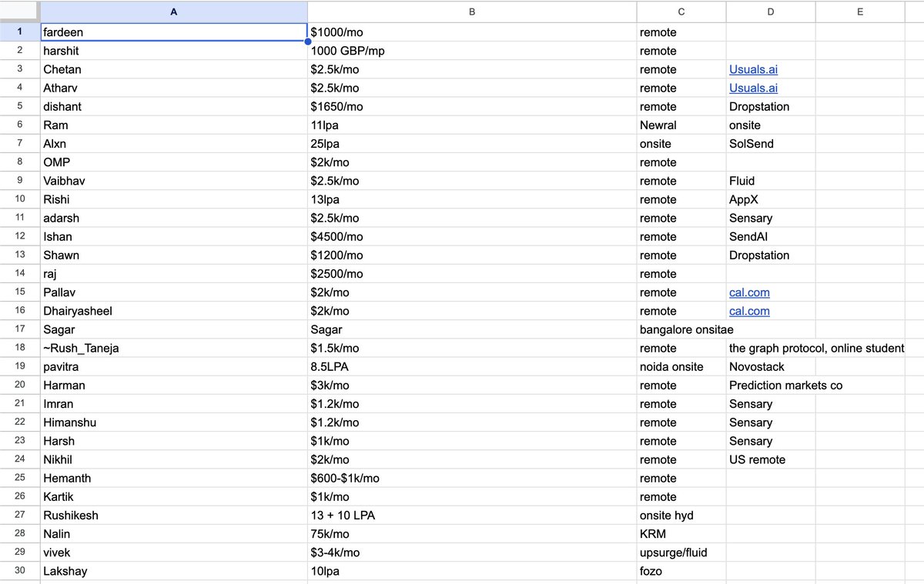Select the 'Dropstation' cell in Shawn's row

click(771, 255)
